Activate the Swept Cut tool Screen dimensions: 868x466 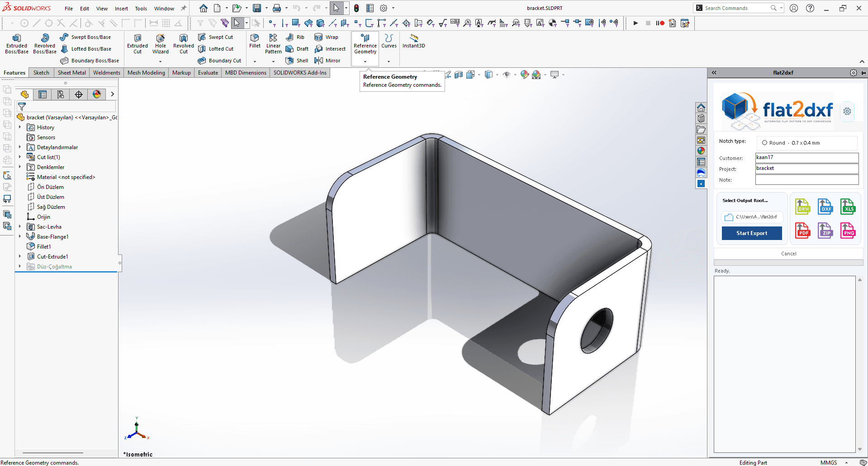[216, 37]
